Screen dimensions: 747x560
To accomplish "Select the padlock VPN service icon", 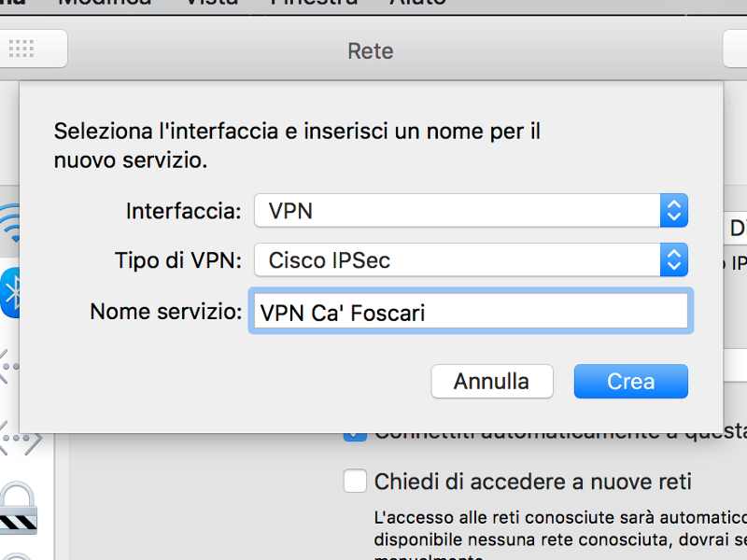I will pyautogui.click(x=18, y=508).
